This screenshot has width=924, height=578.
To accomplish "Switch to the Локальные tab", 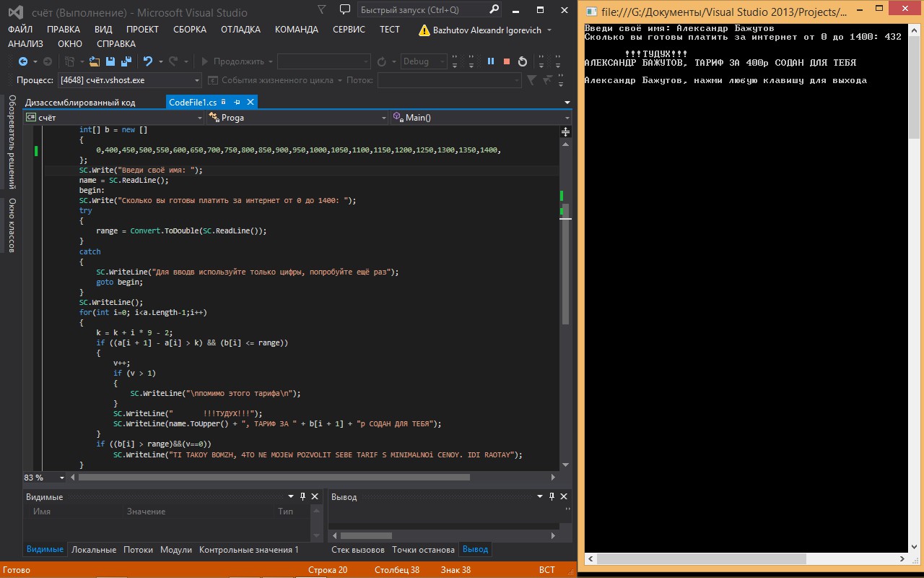I will (x=94, y=549).
